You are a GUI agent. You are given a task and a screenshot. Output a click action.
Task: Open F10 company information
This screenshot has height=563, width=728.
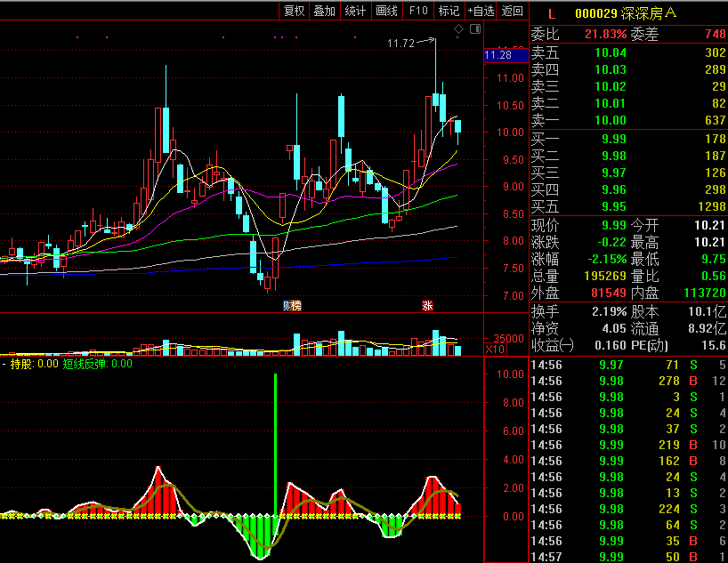tap(418, 11)
